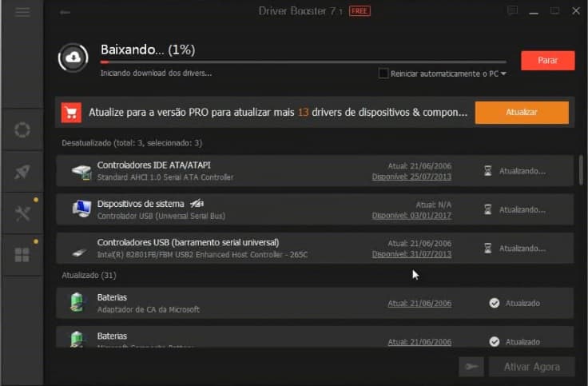Click the download progress bar
This screenshot has height=386, width=588.
coord(304,62)
